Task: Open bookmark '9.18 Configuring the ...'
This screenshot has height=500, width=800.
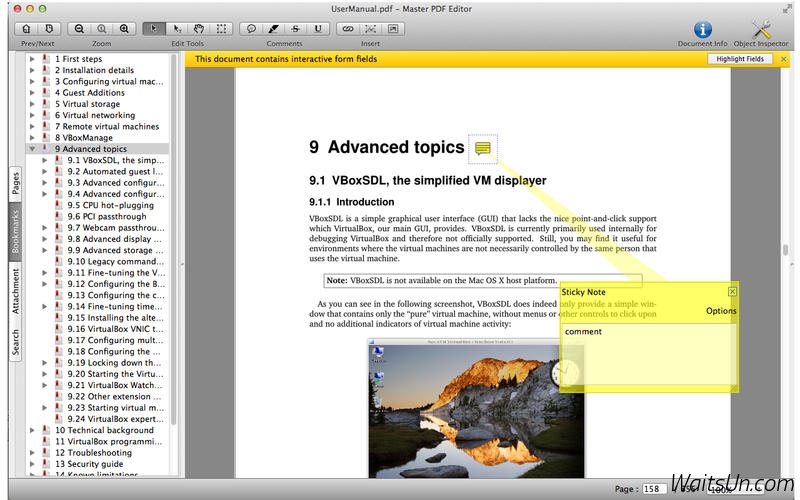Action: [114, 352]
